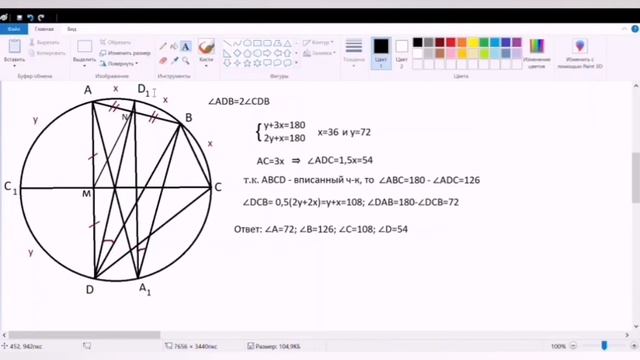Open the line Size (Толщина) dropdown
Viewport: 640px width, 360px height.
click(354, 53)
